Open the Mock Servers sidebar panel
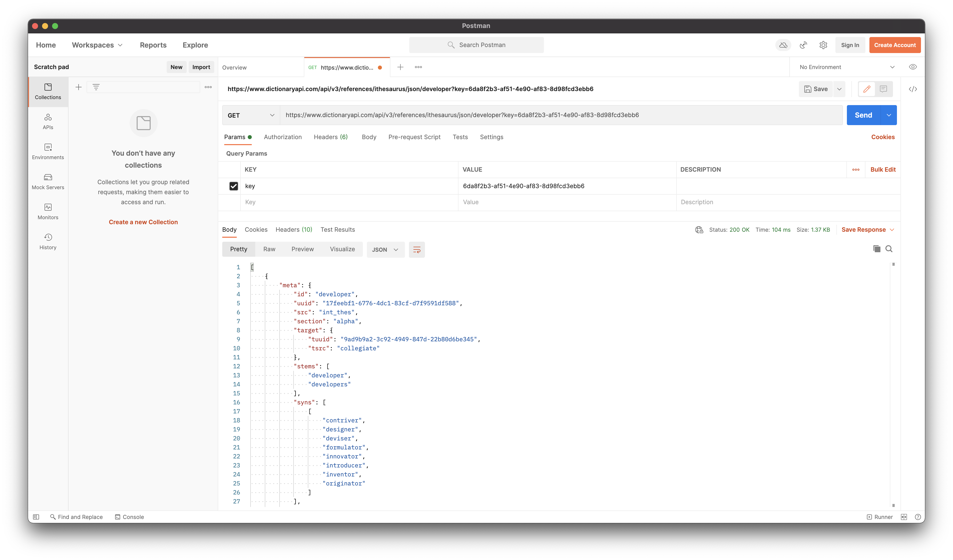 [x=48, y=182]
